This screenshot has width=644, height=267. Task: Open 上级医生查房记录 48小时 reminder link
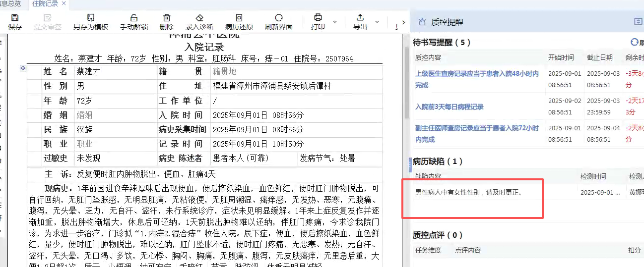477,79
